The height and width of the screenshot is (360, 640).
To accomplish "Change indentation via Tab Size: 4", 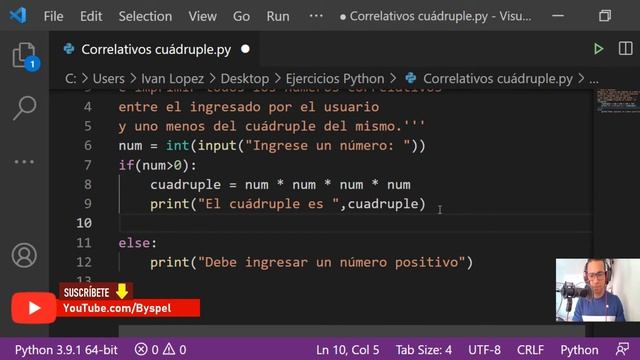I will [424, 350].
